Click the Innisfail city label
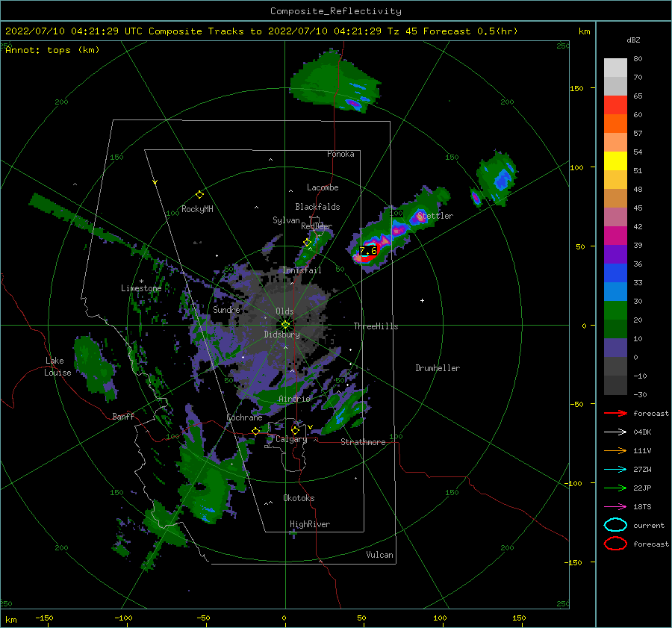 click(302, 270)
